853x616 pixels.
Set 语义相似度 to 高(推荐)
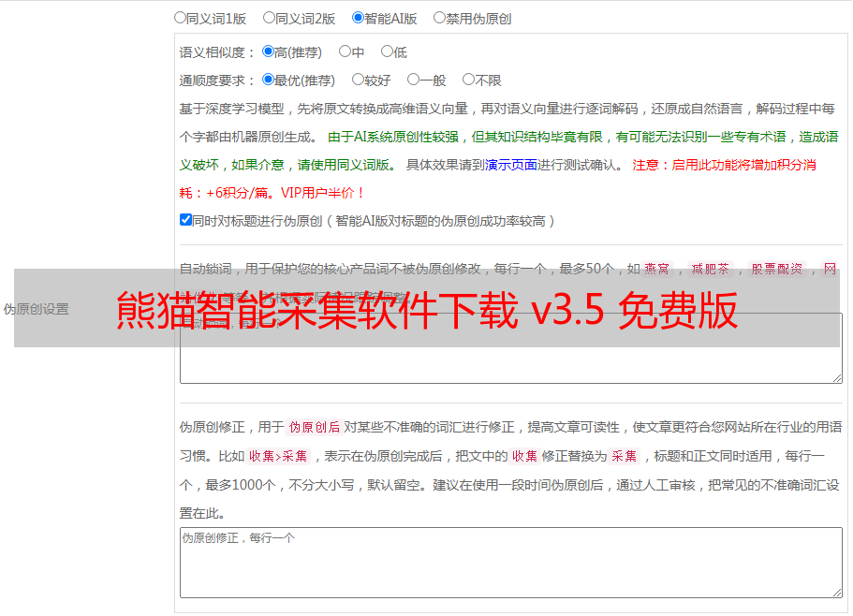tap(268, 51)
